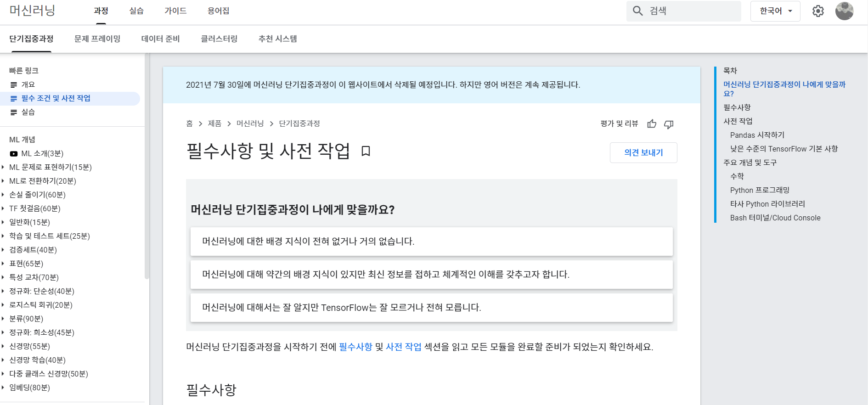Screen dimensions: 868x405
Task: Click inside the 검색 search field
Action: [x=684, y=11]
